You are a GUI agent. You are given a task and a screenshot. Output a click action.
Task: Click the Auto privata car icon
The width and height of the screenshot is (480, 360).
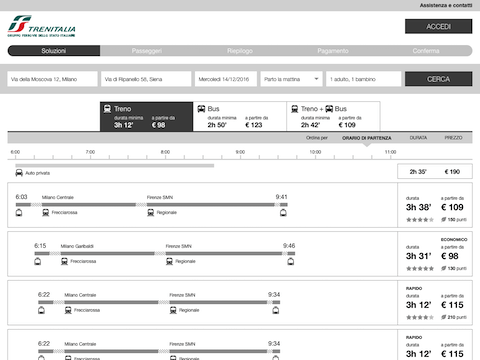click(19, 173)
